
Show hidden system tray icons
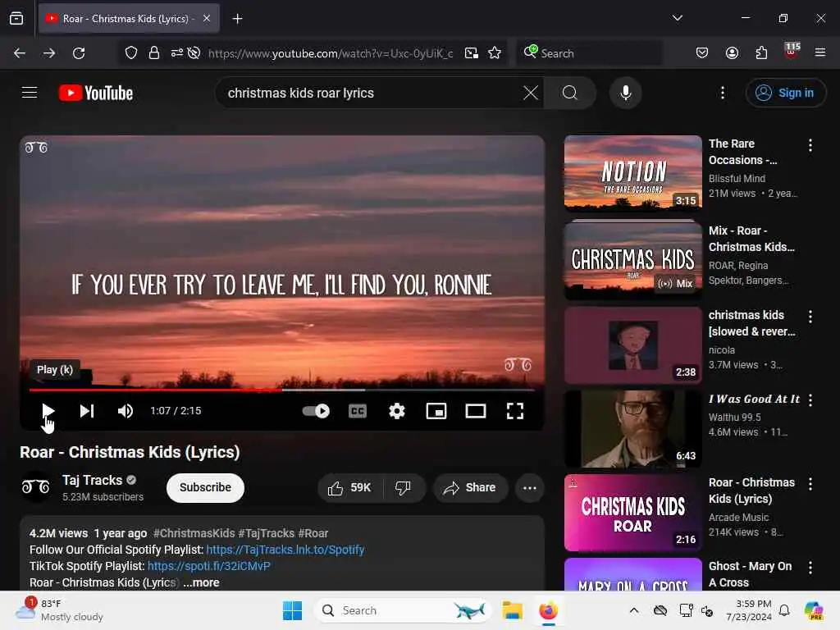tap(634, 610)
